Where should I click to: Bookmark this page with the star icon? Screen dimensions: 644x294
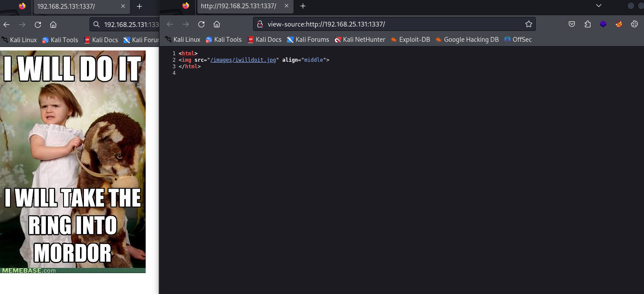point(528,24)
